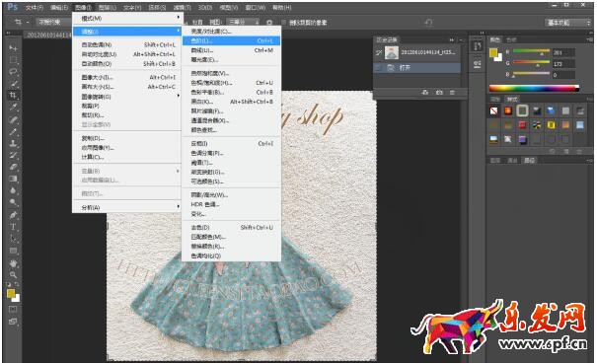The height and width of the screenshot is (364, 597).
Task: Open the 三等分 overlay view dropdown
Action: point(243,22)
